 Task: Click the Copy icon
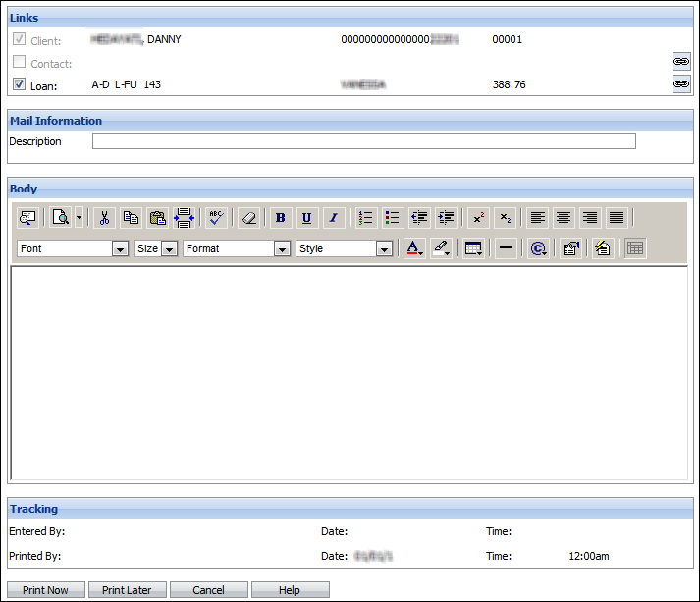[x=131, y=218]
